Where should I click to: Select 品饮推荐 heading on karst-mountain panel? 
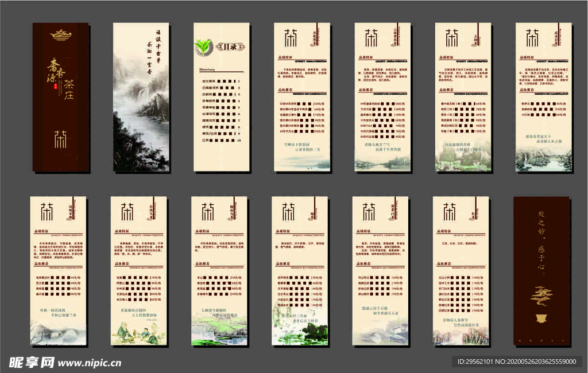[447, 90]
